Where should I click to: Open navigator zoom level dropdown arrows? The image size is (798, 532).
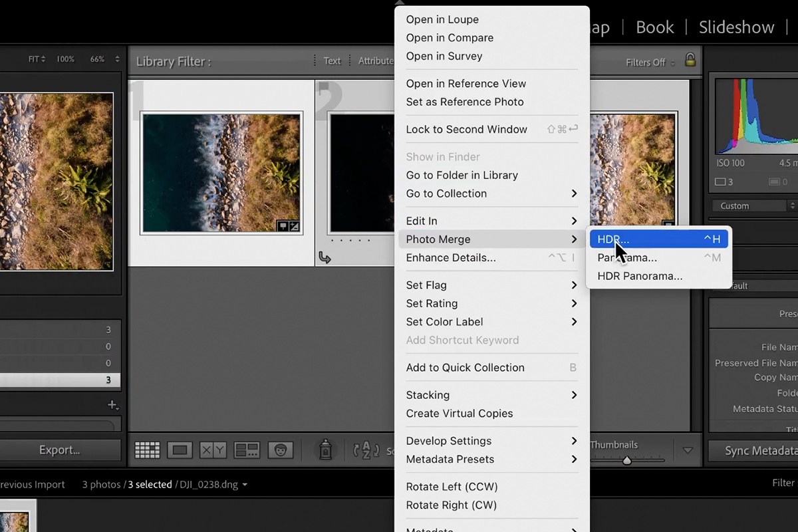pos(118,59)
